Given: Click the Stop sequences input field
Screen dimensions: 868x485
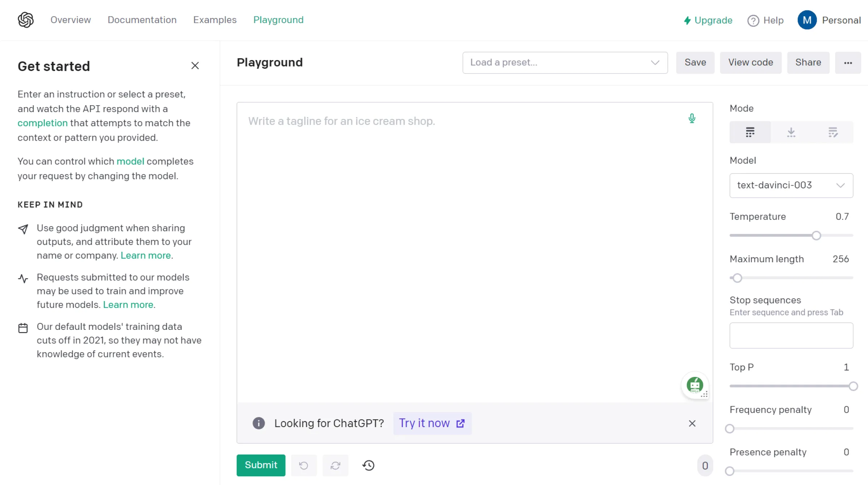Looking at the screenshot, I should (791, 335).
